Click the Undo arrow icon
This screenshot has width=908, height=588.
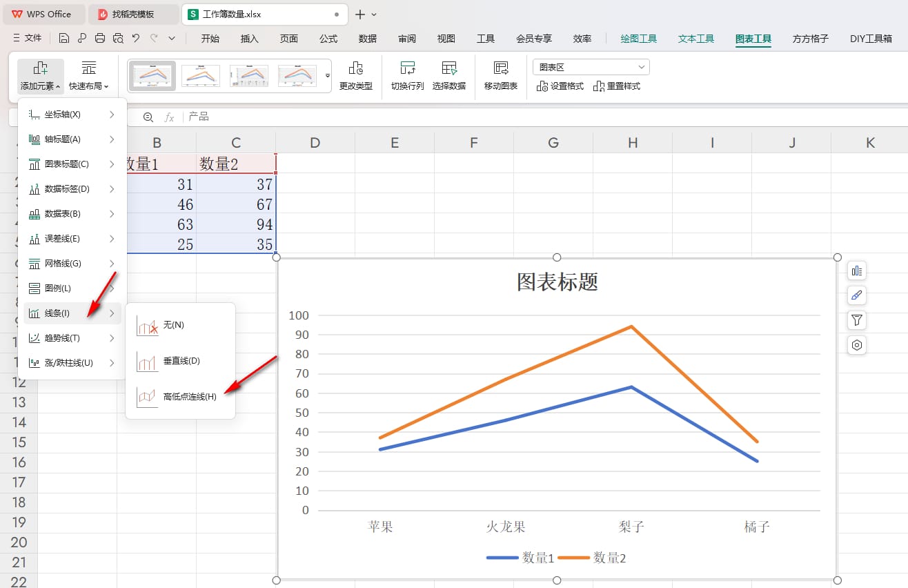pos(136,39)
